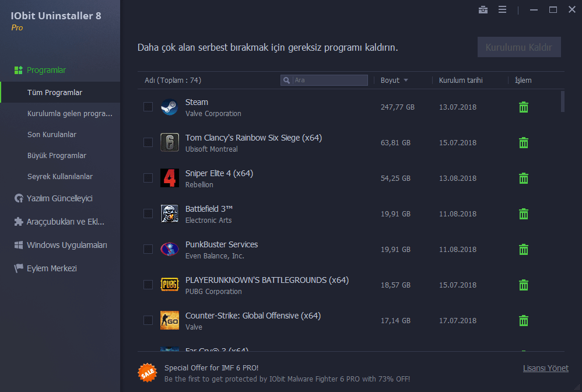Select the Counter-Strike: Global Offensive checkbox
Viewport: 582px width, 392px height.
pos(148,320)
